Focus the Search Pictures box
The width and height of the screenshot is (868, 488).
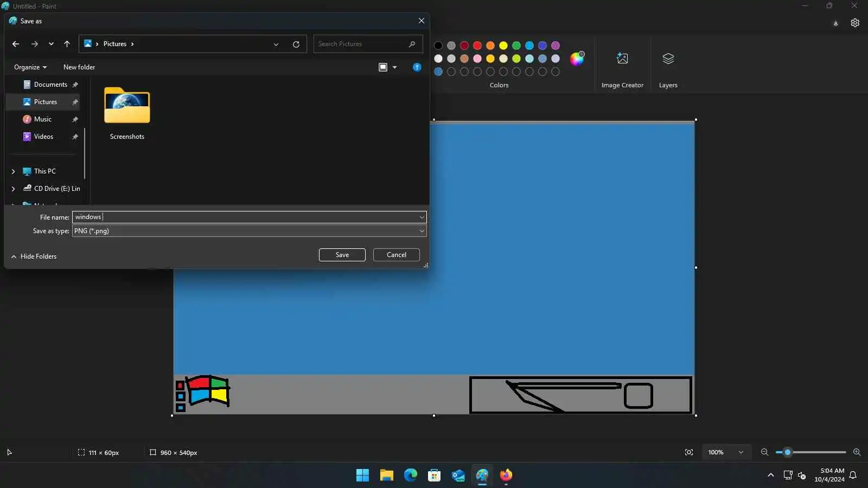[368, 44]
